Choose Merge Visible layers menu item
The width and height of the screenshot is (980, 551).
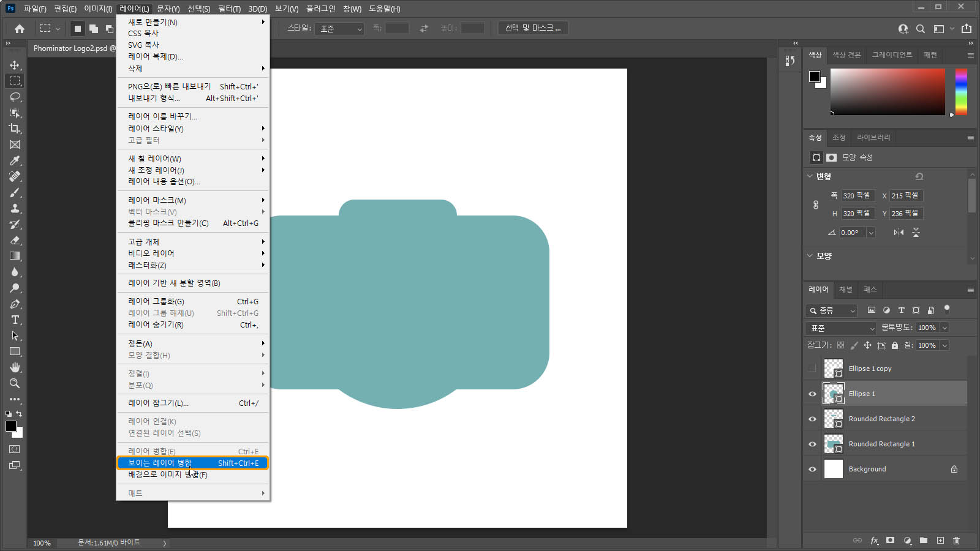point(193,463)
